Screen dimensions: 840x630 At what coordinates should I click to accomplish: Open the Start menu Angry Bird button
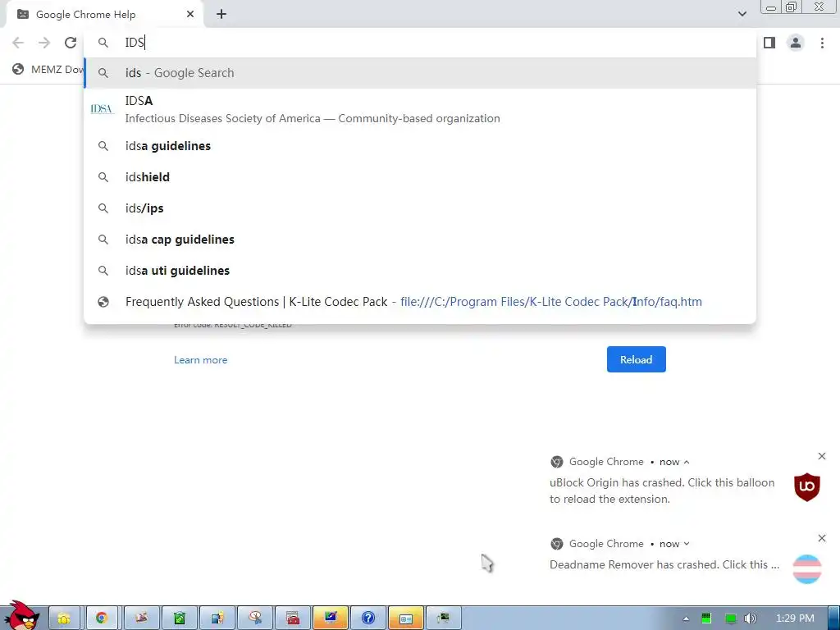(x=21, y=616)
